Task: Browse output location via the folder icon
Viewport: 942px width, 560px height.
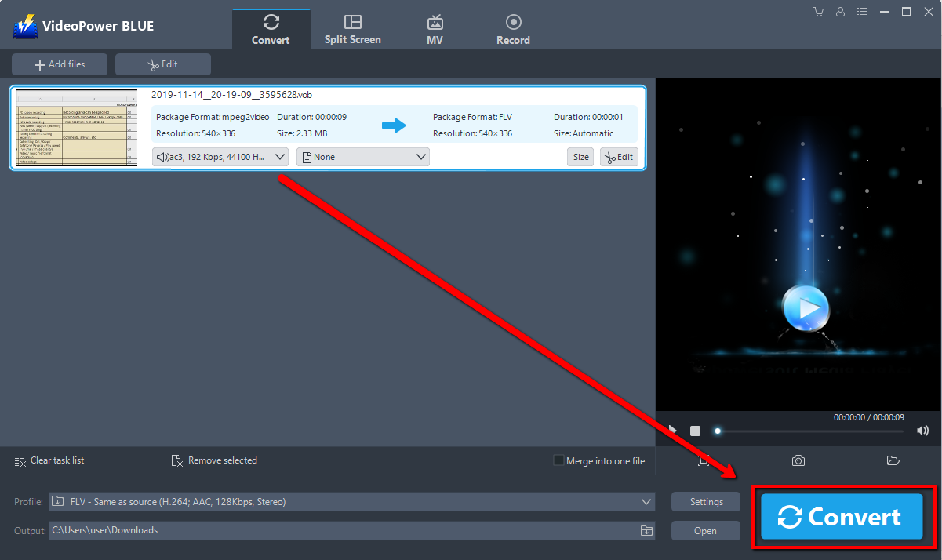Action: pyautogui.click(x=646, y=530)
